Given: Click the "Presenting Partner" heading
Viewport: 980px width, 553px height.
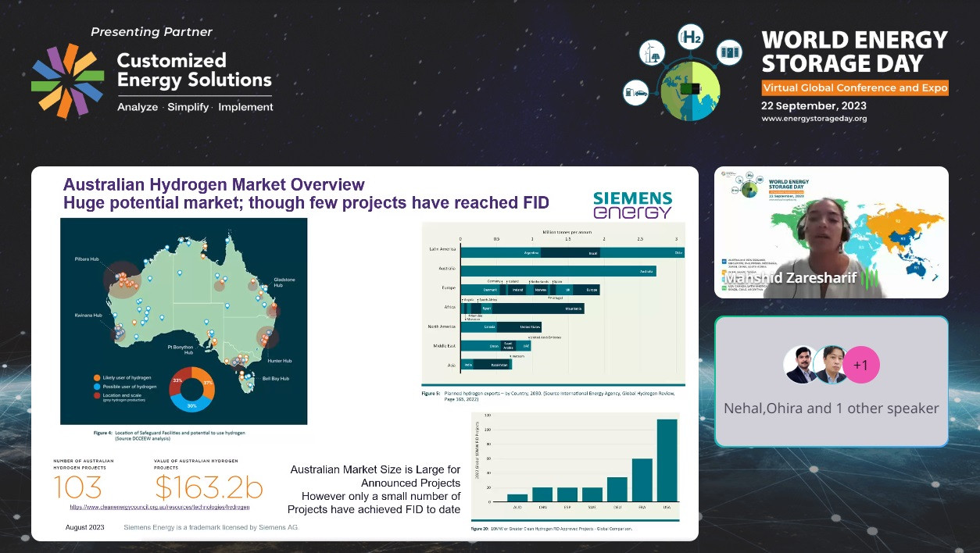Looking at the screenshot, I should point(152,32).
